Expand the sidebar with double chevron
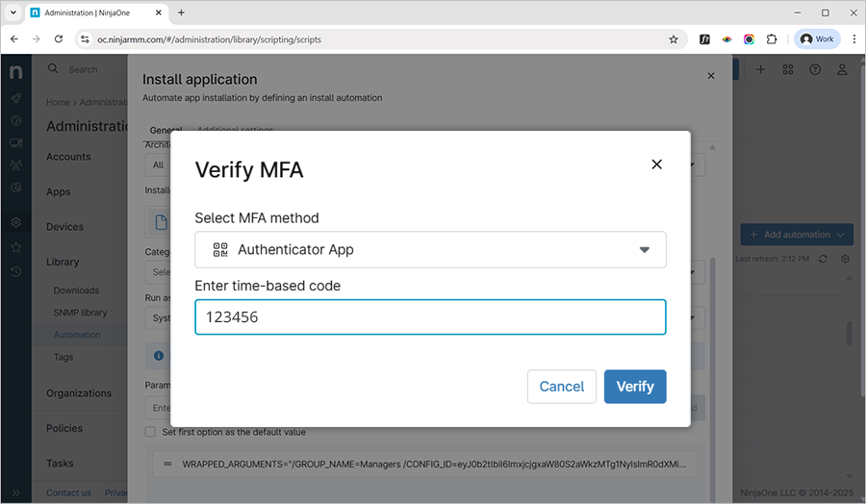 [16, 492]
